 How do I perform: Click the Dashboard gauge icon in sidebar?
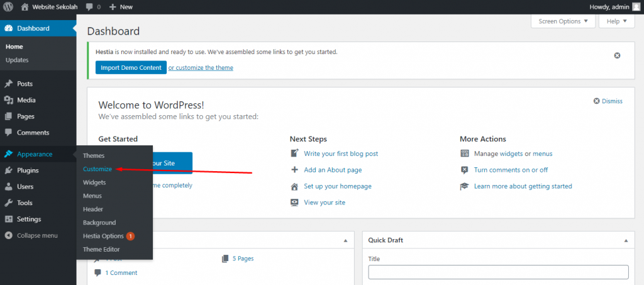pos(8,28)
